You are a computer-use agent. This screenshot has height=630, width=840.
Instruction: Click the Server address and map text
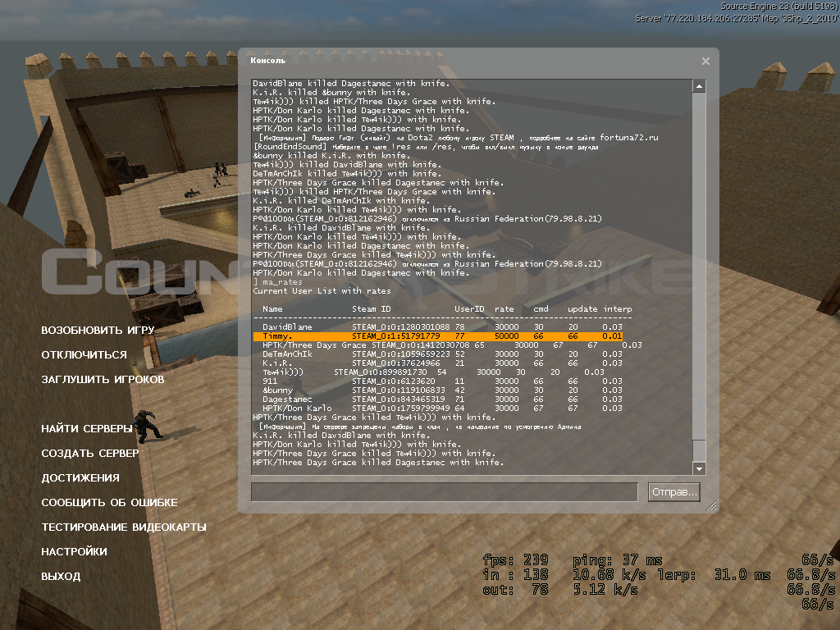point(737,18)
